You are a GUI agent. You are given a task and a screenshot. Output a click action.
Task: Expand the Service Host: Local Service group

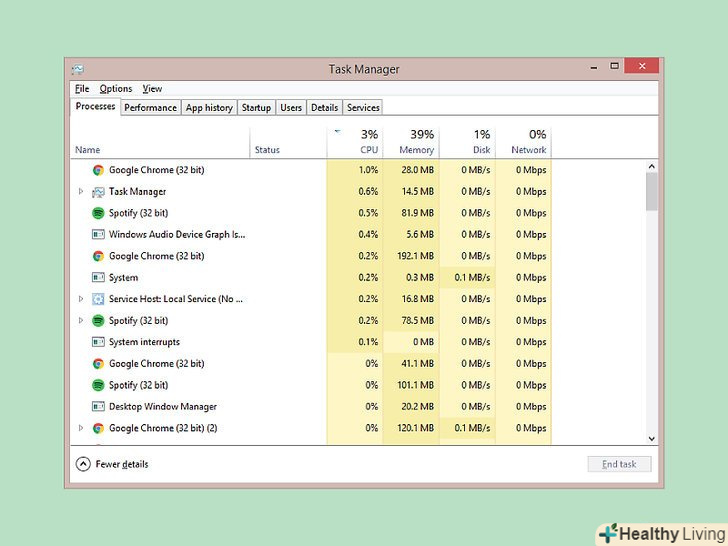click(x=81, y=299)
